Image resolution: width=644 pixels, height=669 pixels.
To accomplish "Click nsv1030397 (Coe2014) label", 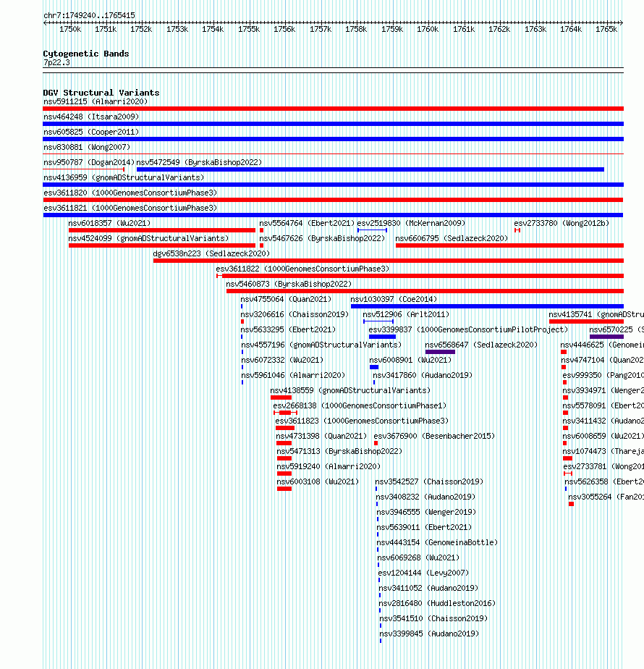I will click(x=394, y=300).
